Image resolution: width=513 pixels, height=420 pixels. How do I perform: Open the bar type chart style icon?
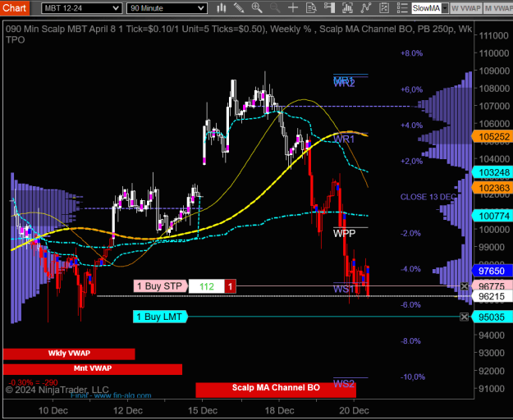pyautogui.click(x=222, y=8)
